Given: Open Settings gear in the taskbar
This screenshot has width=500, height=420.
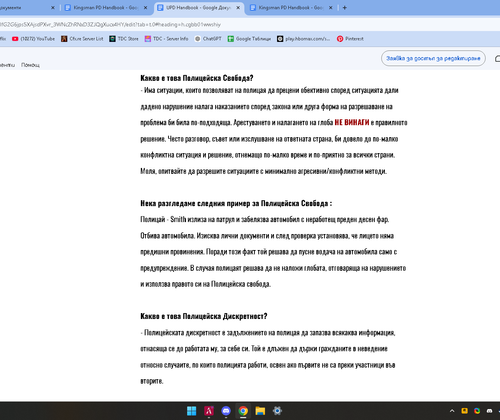Looking at the screenshot, I should pyautogui.click(x=277, y=411).
